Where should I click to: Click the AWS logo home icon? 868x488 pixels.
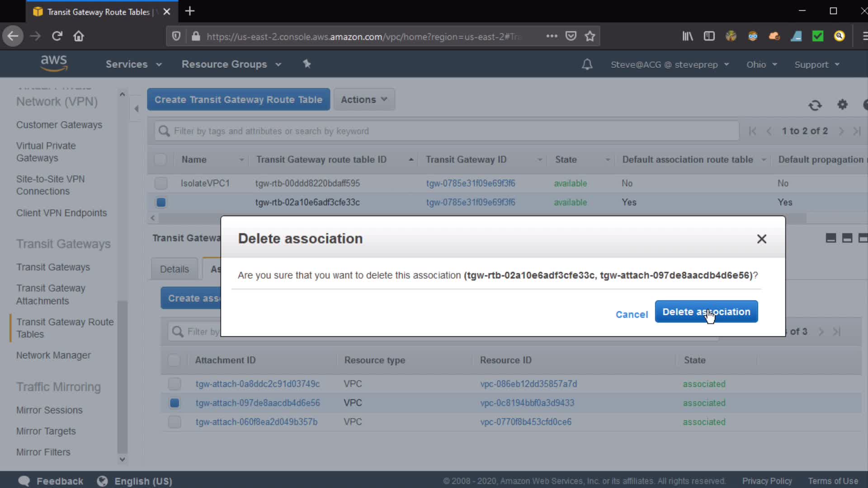click(54, 63)
